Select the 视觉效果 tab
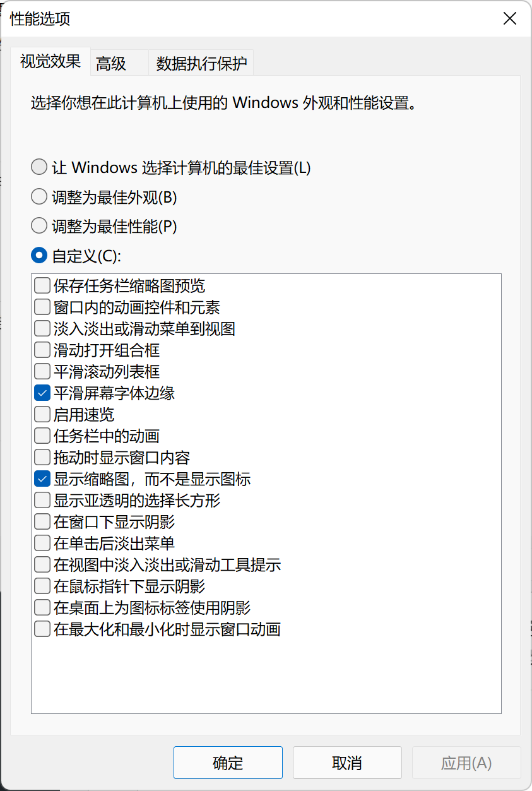Viewport: 532px width, 791px height. 50,62
